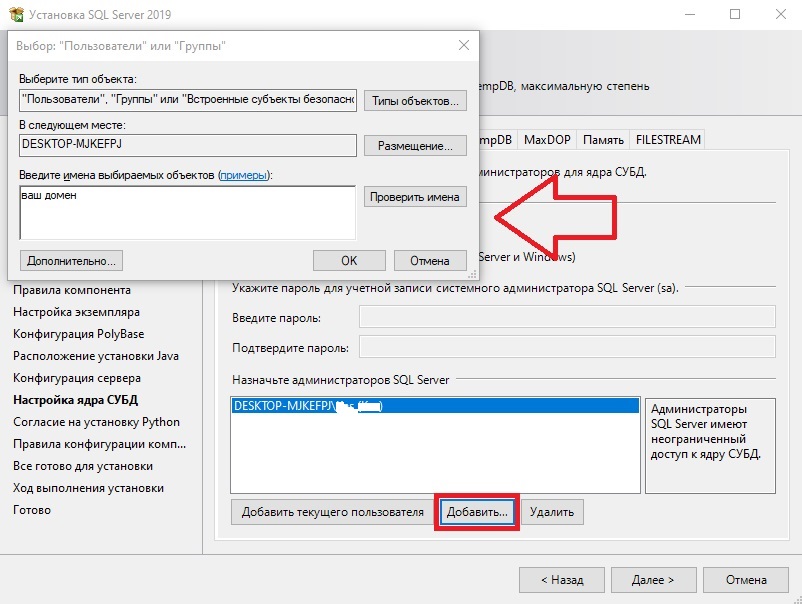Select "Правила компонента" in the steps list
This screenshot has height=604, width=802.
coord(72,290)
